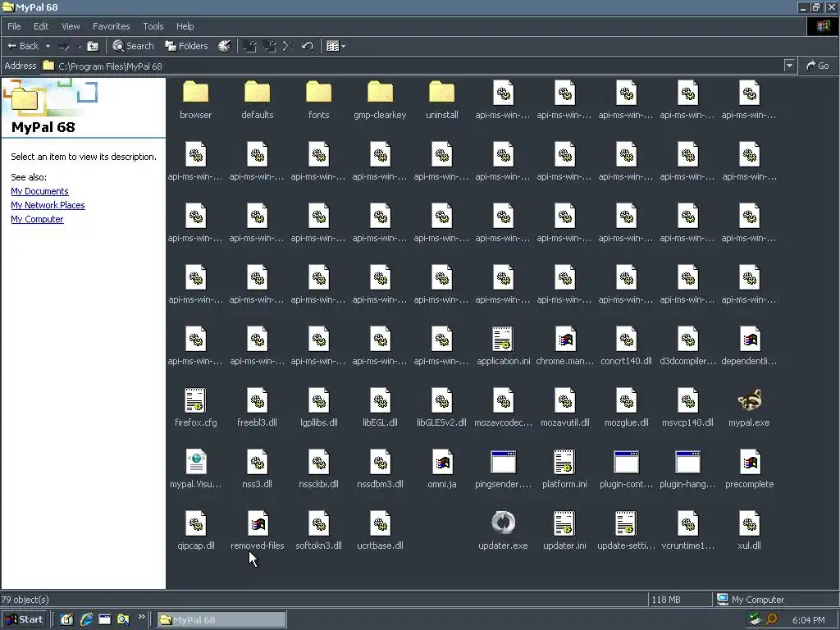Click the Go button
The width and height of the screenshot is (840, 630).
(818, 66)
